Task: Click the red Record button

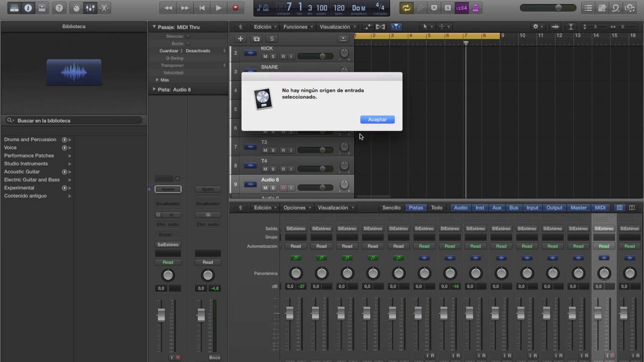Action: click(235, 8)
